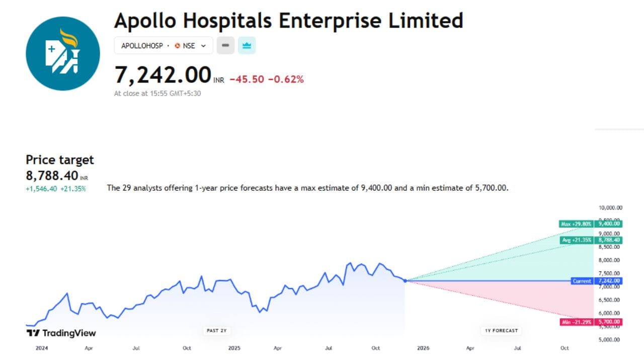Click the PAST 2Y chart label
The width and height of the screenshot is (644, 362).
pyautogui.click(x=216, y=330)
